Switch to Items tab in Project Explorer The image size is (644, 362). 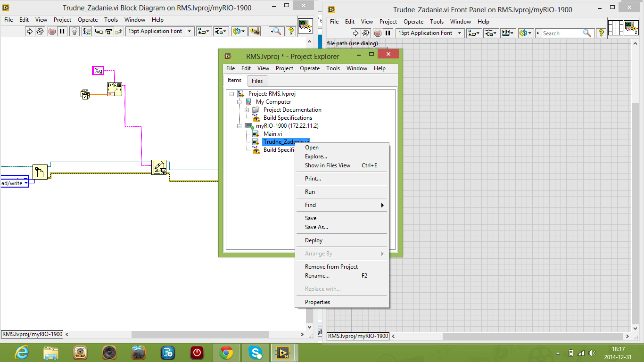(x=234, y=81)
